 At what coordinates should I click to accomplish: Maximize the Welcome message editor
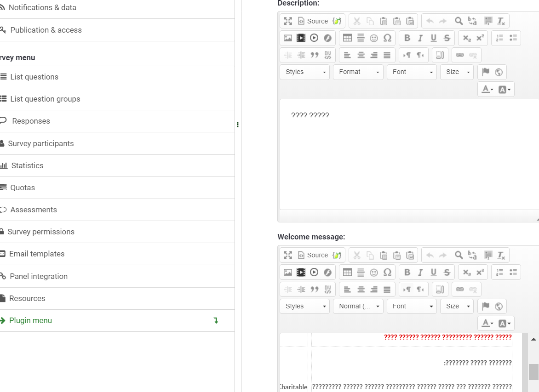[288, 255]
